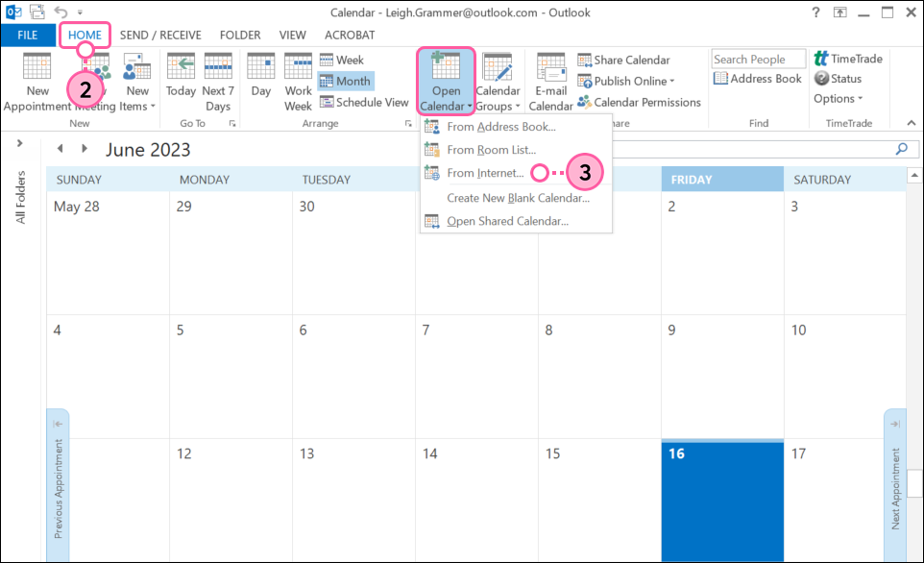Click the calendar search magnifier icon
The height and width of the screenshot is (563, 924).
pos(902,149)
